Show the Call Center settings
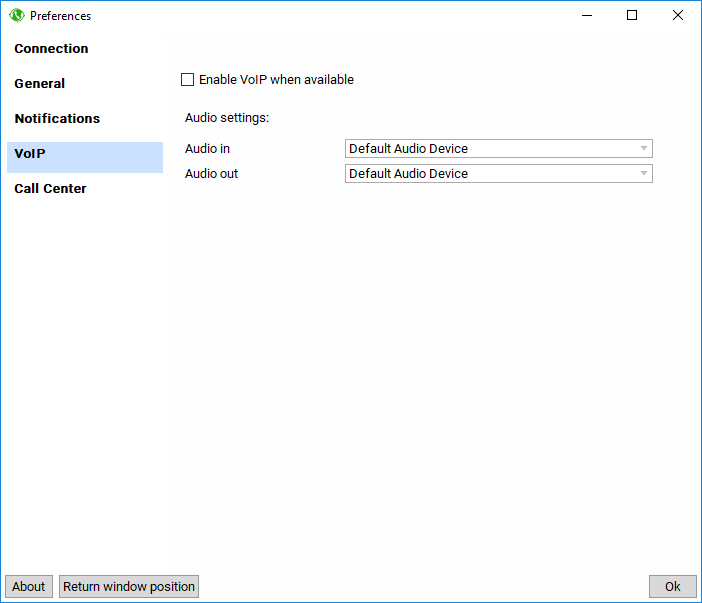 point(50,189)
